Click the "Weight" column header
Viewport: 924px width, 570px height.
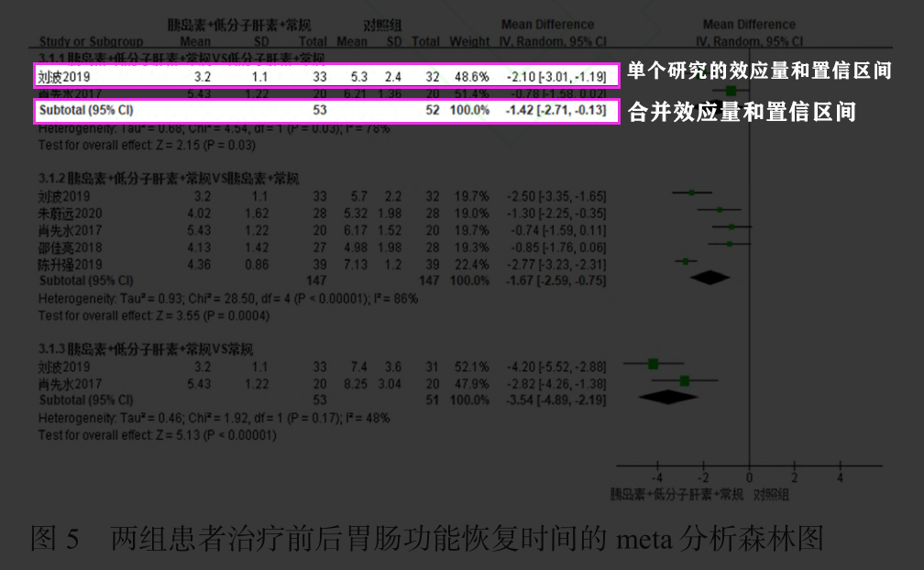469,41
